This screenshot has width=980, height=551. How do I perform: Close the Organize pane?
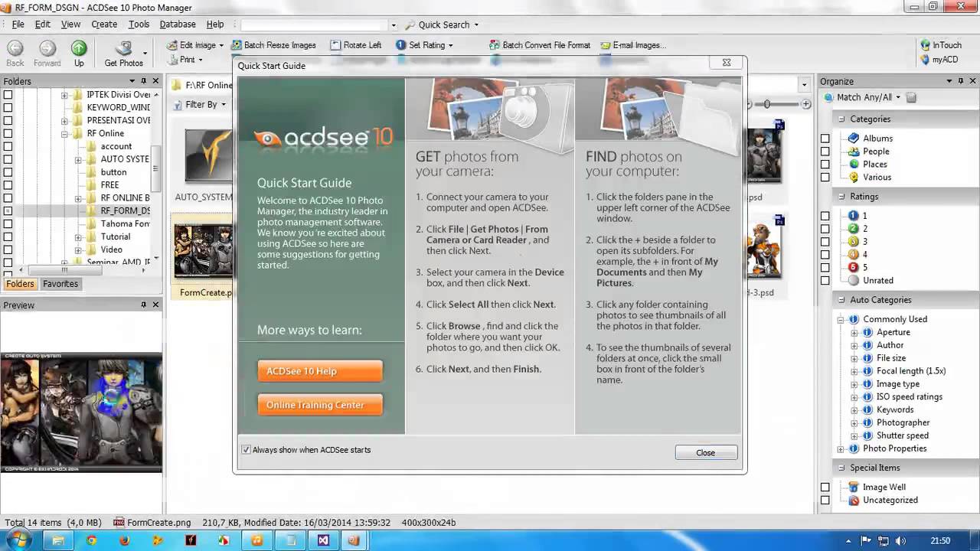973,81
